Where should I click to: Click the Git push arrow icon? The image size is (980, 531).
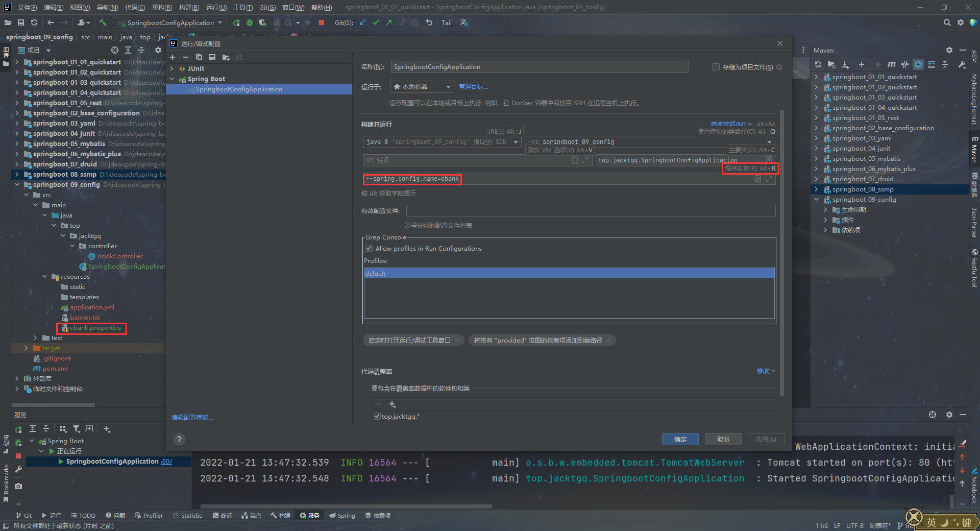(x=389, y=22)
